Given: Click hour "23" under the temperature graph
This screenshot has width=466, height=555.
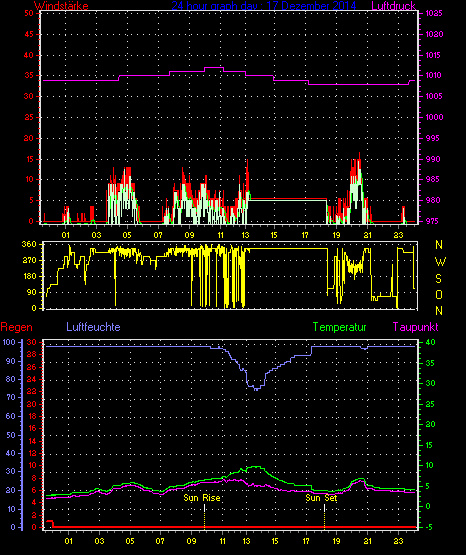Looking at the screenshot, I should click(398, 541).
